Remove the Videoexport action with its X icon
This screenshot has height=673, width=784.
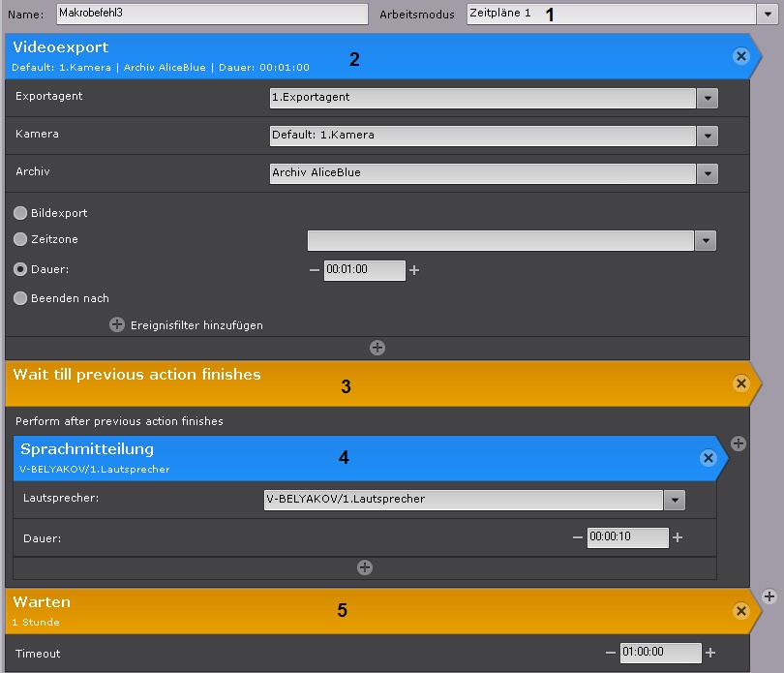coord(741,56)
